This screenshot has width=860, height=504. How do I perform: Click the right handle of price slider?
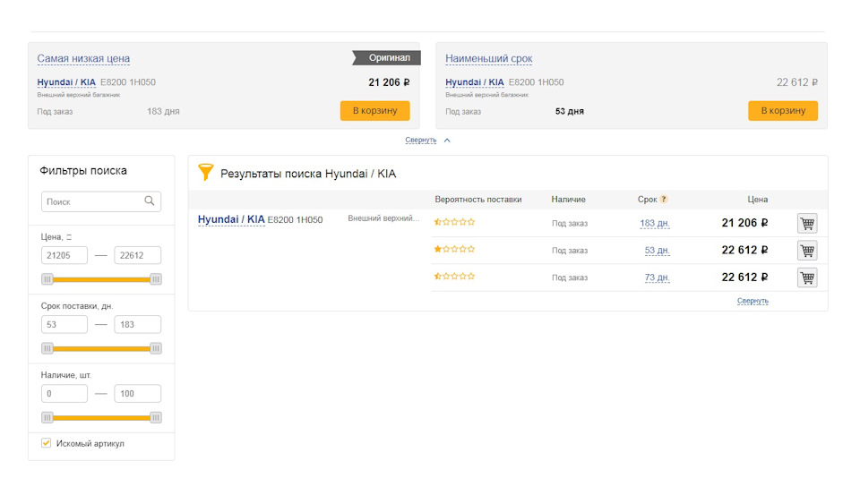point(156,279)
